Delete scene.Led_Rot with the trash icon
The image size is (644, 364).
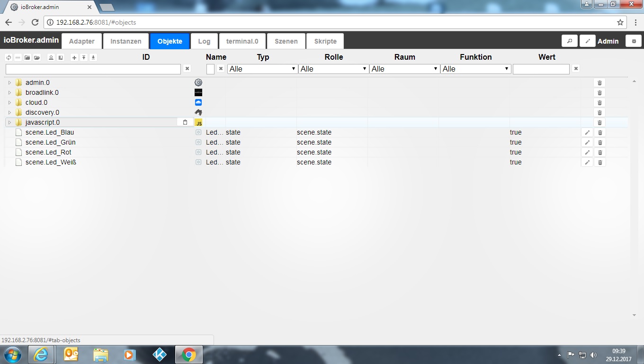tap(600, 153)
